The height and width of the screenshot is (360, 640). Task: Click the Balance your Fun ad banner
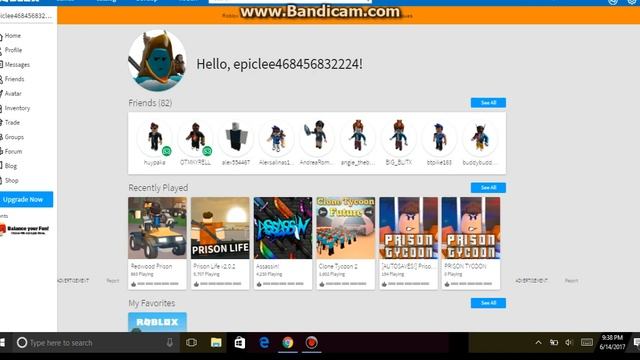25,229
